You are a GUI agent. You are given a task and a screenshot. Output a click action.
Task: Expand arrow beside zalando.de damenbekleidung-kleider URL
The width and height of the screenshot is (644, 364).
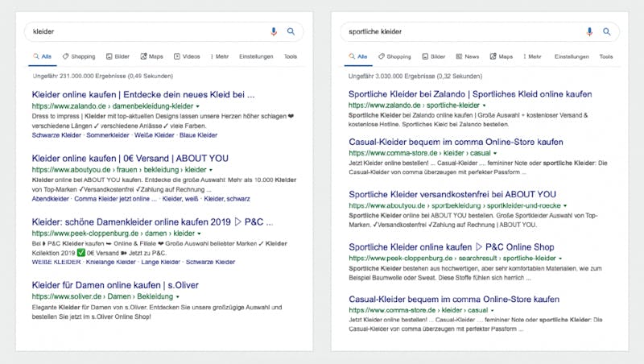coord(198,106)
